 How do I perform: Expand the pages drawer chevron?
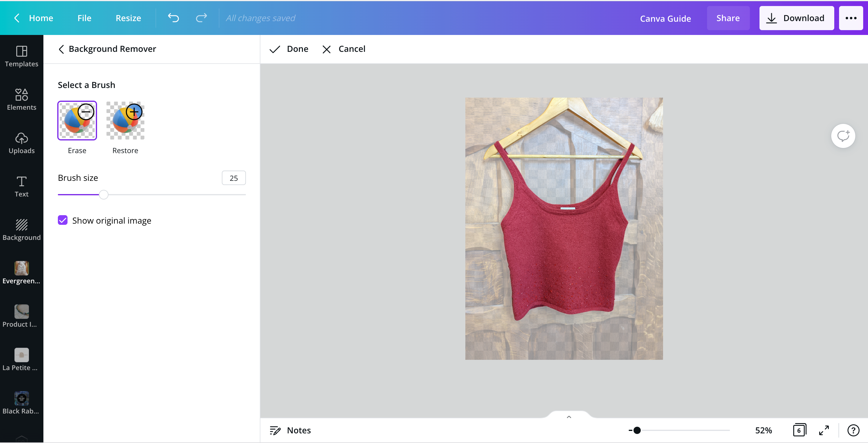[x=569, y=417]
